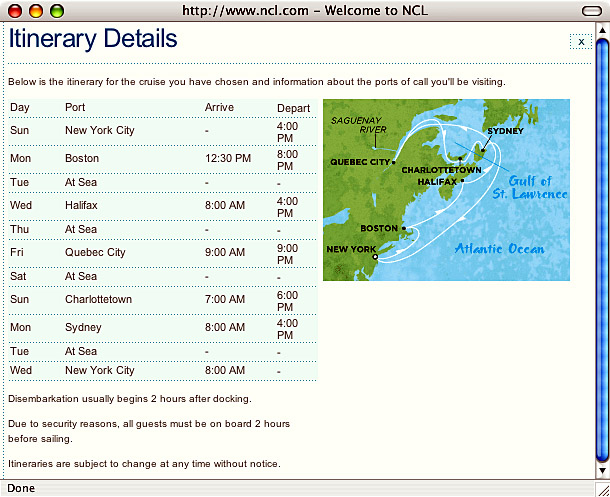
Task: Click the yellow minimize window button
Action: (35, 10)
